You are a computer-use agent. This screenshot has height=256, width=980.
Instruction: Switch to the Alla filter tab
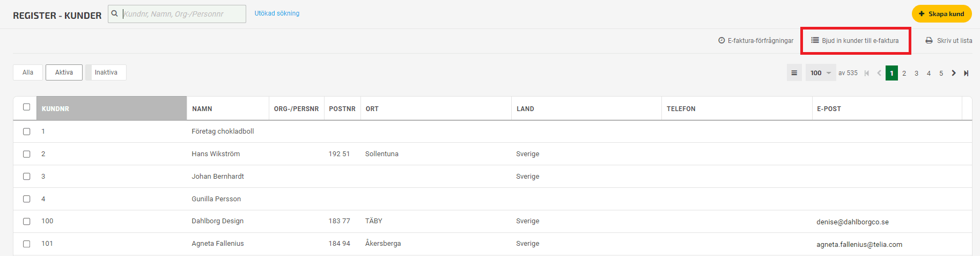28,72
